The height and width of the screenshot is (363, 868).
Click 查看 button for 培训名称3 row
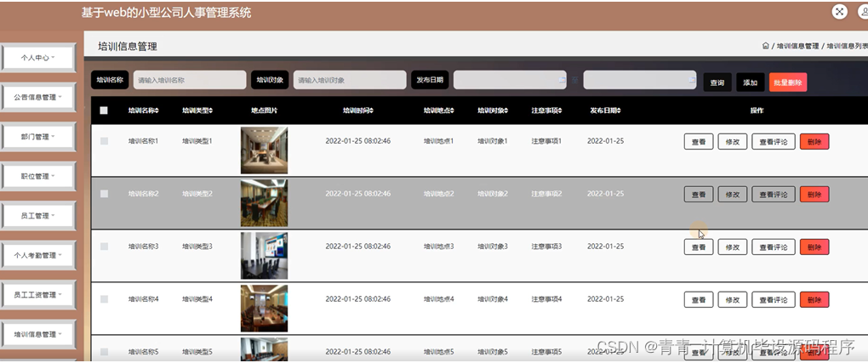point(699,247)
